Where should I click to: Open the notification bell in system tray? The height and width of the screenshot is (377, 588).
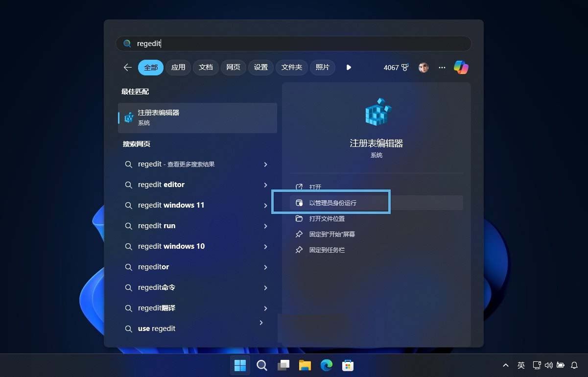click(575, 365)
